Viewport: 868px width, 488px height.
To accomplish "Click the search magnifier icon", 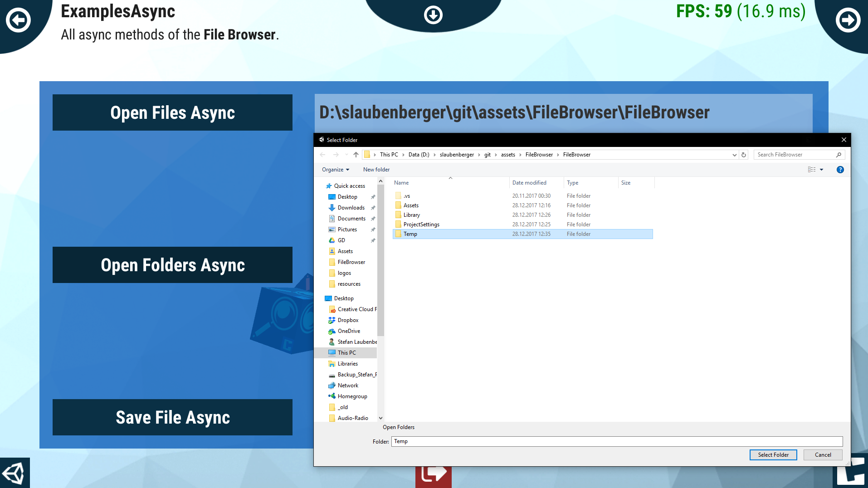I will coord(839,155).
